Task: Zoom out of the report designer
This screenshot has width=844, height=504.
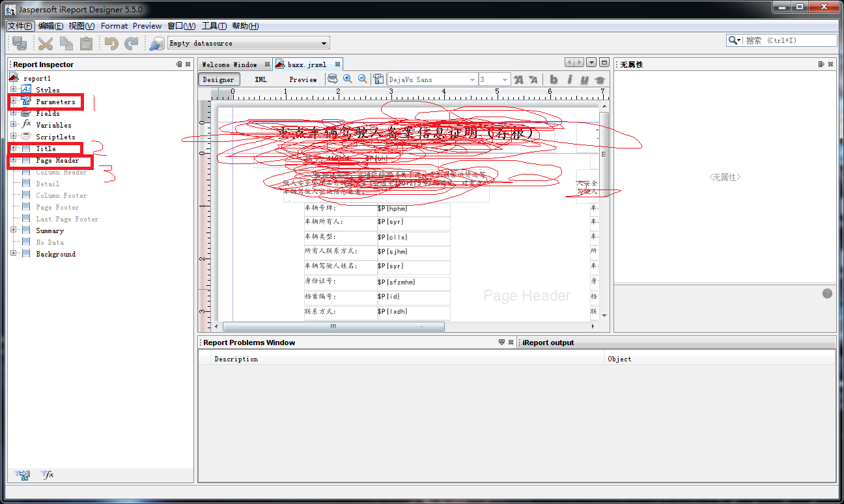Action: pyautogui.click(x=363, y=79)
